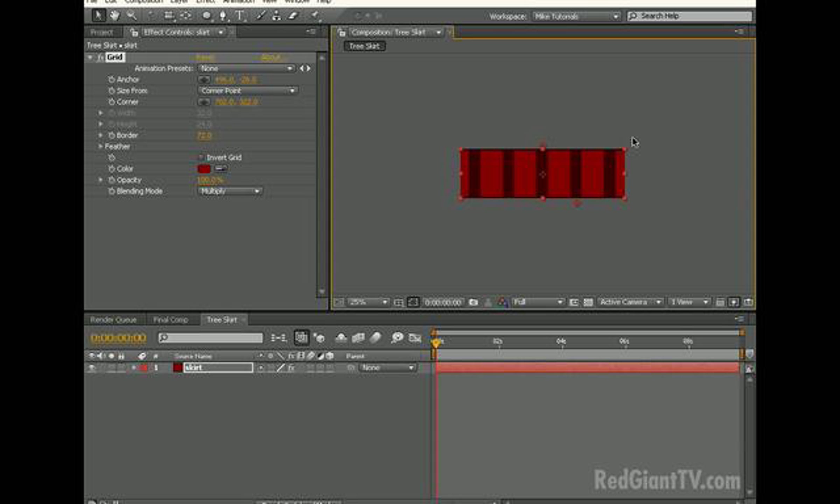
Task: Select the Rotation tool
Action: pyautogui.click(x=151, y=15)
